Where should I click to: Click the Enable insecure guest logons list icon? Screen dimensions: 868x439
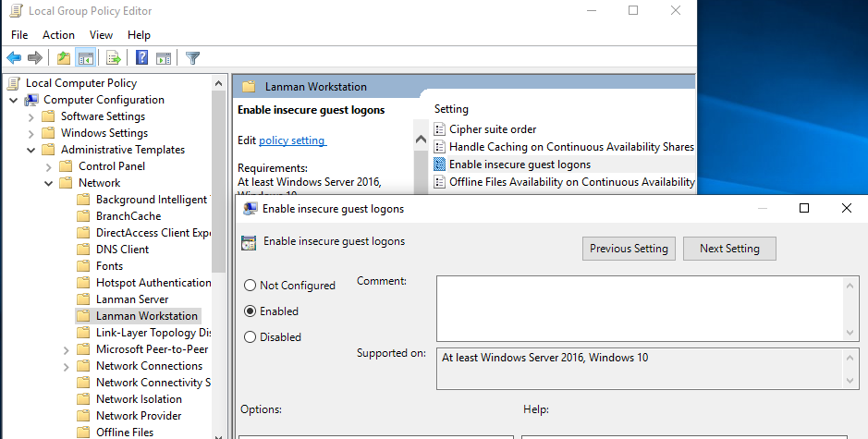pyautogui.click(x=439, y=165)
